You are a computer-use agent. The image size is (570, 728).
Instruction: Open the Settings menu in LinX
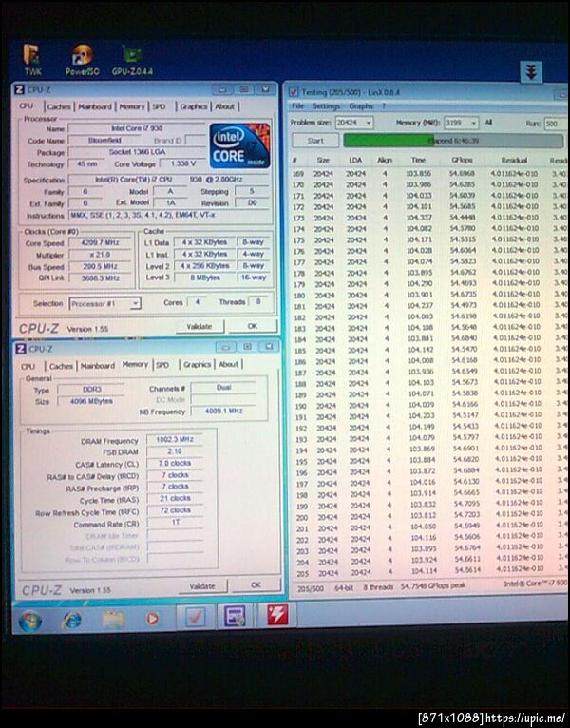pos(326,106)
